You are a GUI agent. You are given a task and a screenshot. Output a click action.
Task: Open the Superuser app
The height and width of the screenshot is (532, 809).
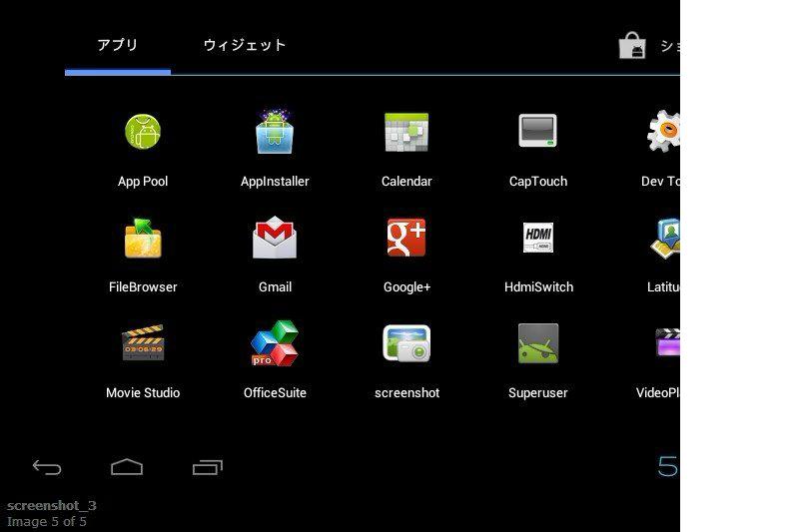point(537,344)
